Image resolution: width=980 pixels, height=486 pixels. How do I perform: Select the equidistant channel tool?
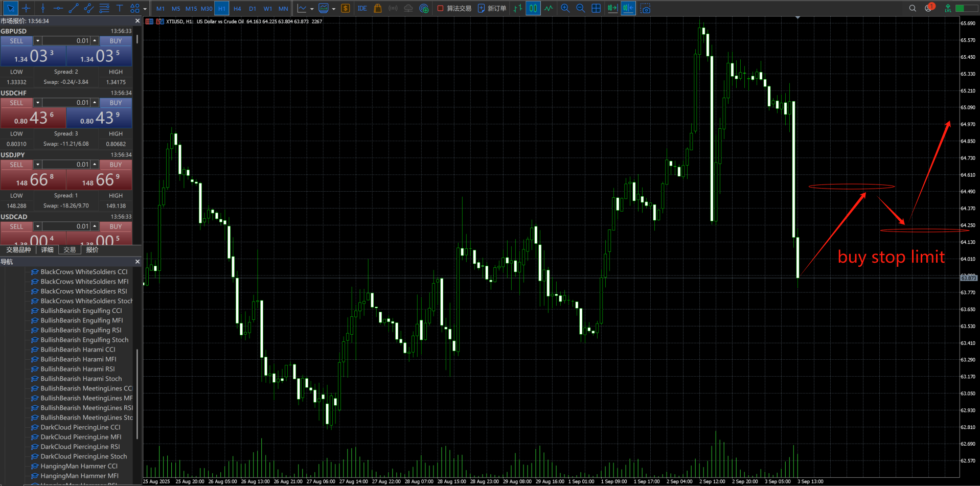tap(89, 8)
